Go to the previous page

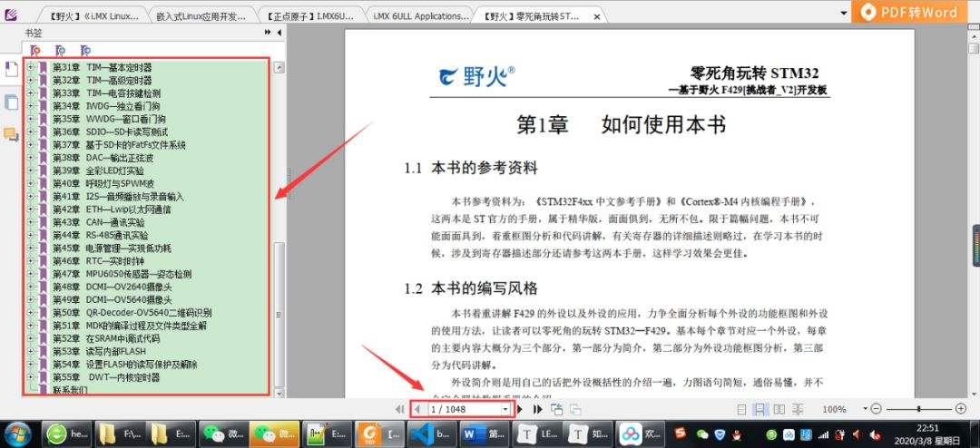[x=416, y=409]
